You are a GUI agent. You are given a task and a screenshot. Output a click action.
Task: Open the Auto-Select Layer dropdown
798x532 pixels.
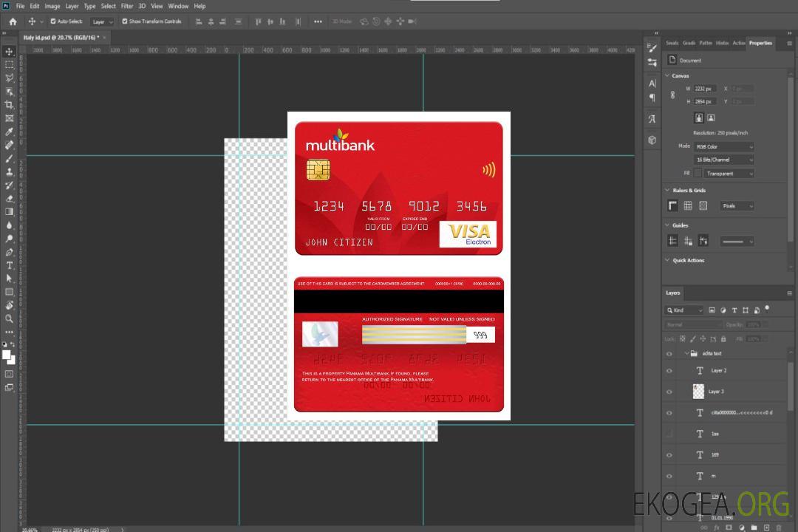click(102, 21)
